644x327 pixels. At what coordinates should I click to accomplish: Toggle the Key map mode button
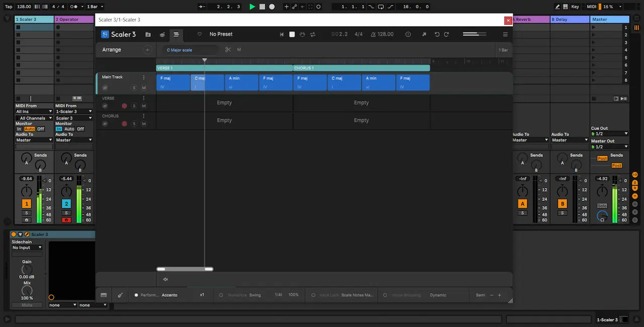575,7
